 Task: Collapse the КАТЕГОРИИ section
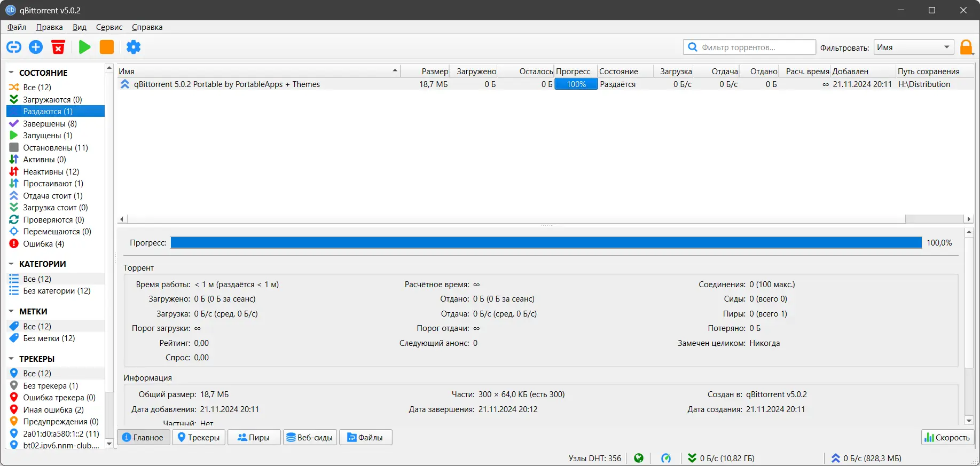(x=11, y=264)
